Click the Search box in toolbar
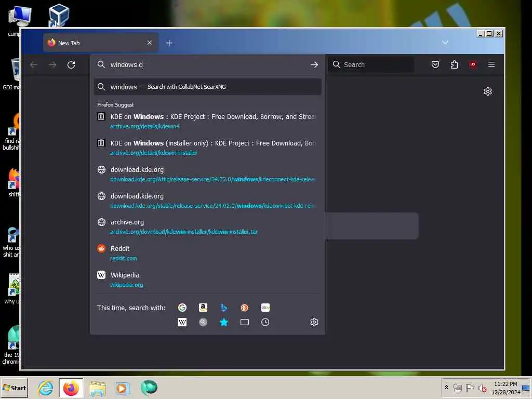Screen dimensions: 532x399 (371, 64)
